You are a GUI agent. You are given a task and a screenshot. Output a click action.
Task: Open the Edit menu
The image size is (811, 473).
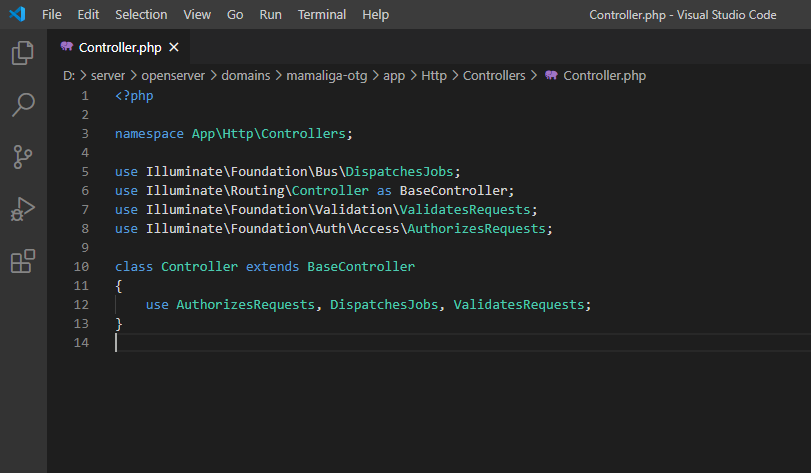pyautogui.click(x=88, y=15)
